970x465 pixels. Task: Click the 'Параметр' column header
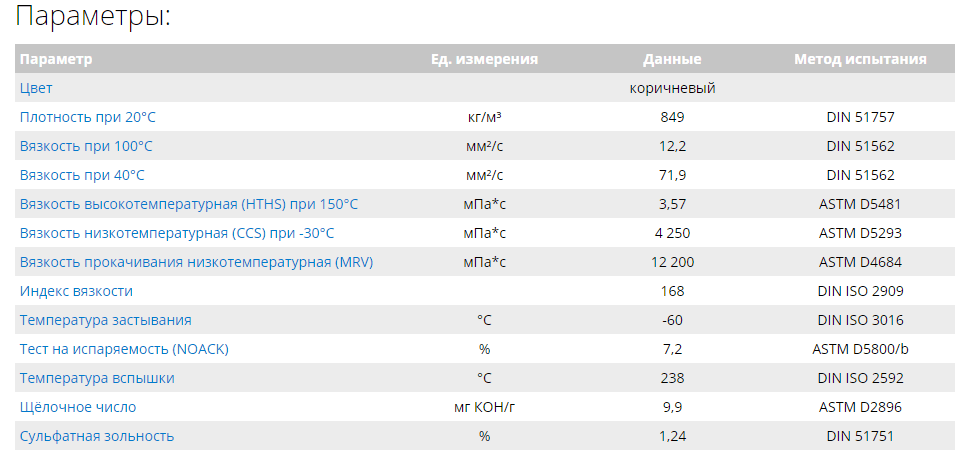click(x=56, y=59)
